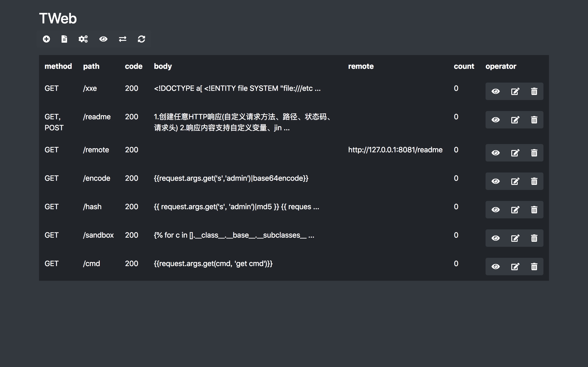Delete the /readme row entry
The width and height of the screenshot is (588, 367).
point(534,120)
